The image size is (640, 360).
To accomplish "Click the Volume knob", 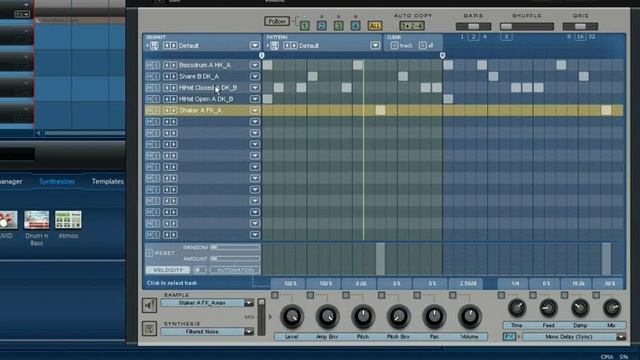I will [x=470, y=316].
